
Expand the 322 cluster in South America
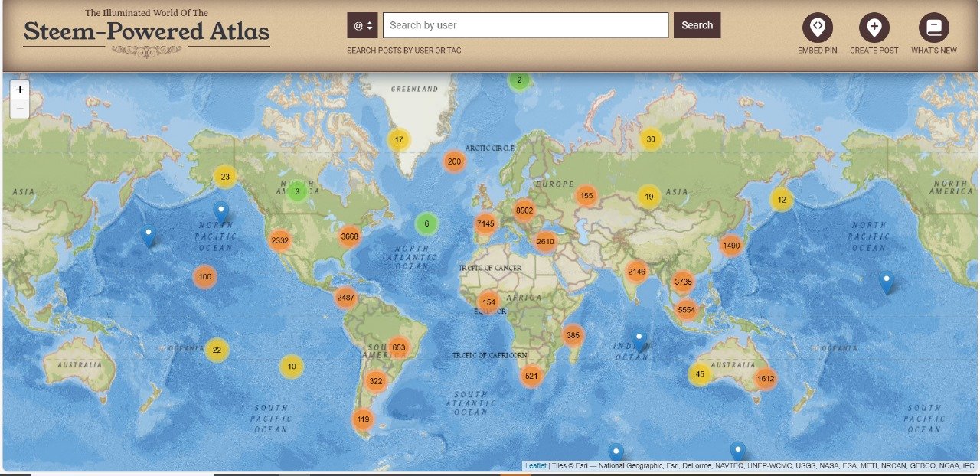(x=375, y=381)
